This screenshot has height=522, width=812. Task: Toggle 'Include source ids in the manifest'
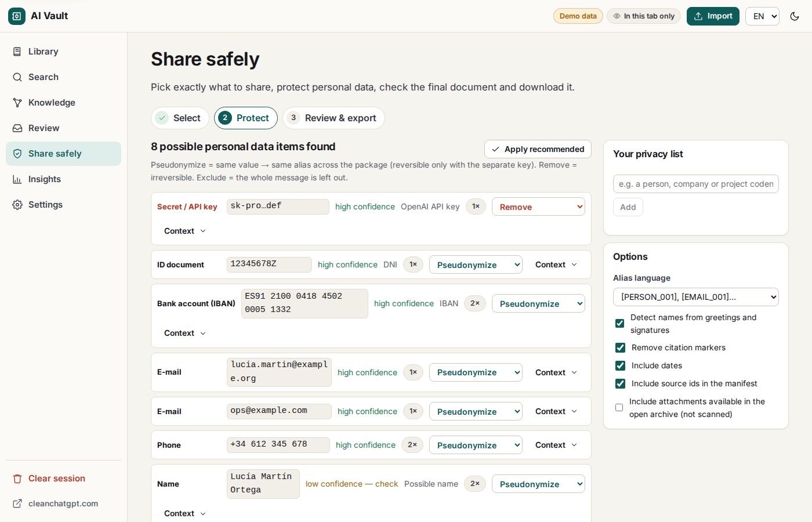(x=620, y=384)
